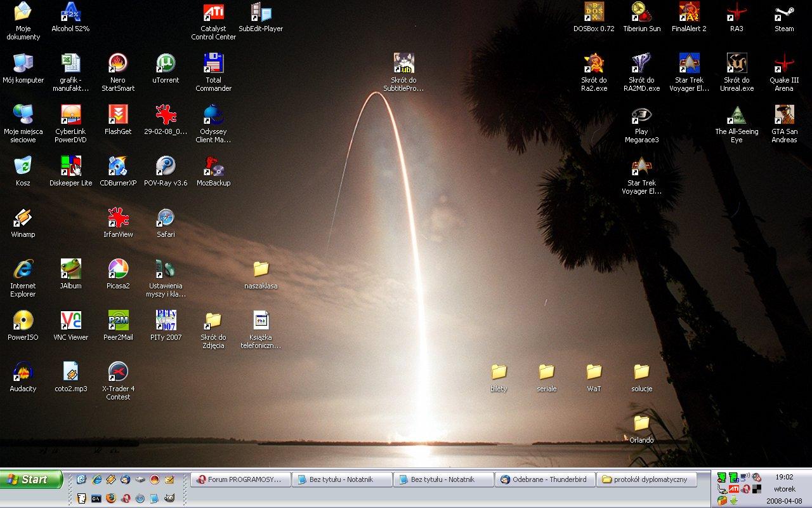Select the Skrót do SubtitlePro shortcut

[403, 72]
